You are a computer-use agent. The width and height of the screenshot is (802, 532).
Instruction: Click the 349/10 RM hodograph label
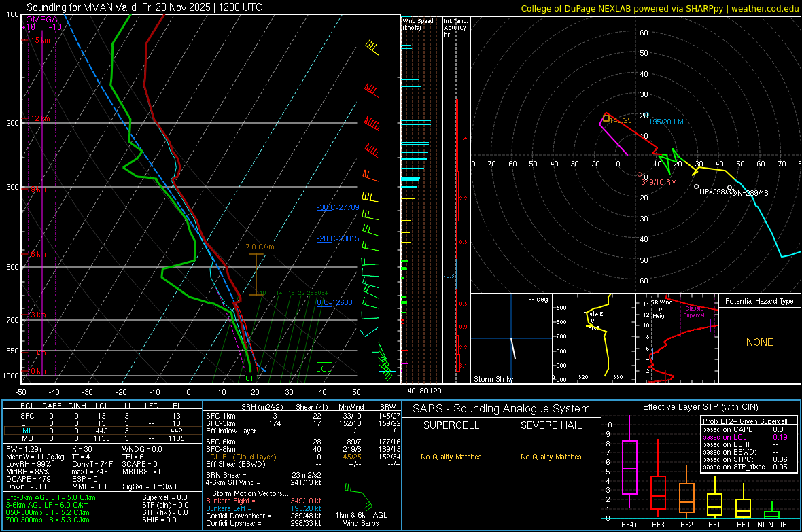(659, 182)
